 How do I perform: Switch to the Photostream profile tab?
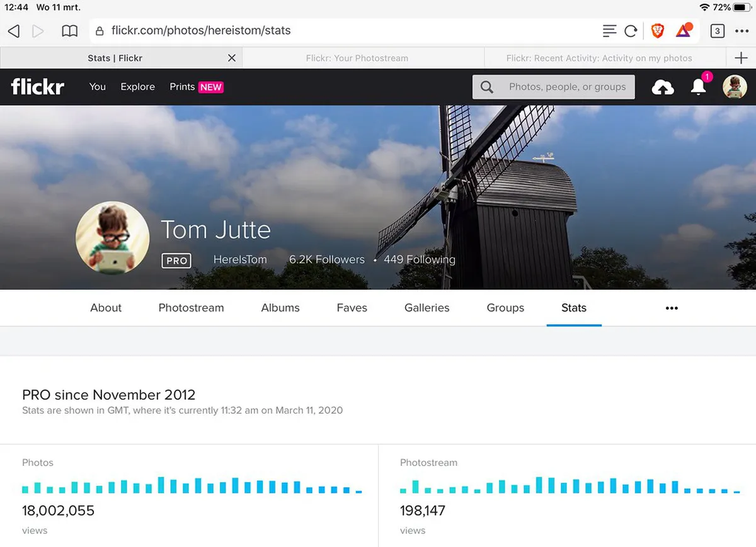coord(191,308)
